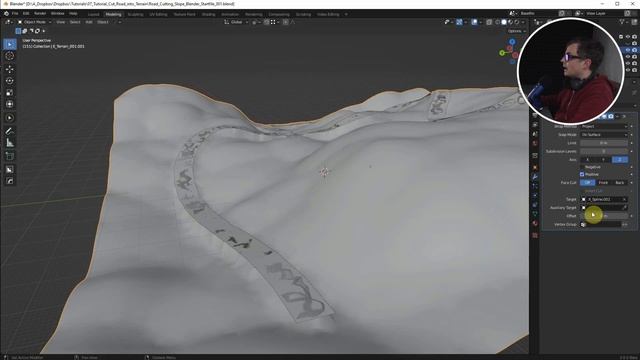The height and width of the screenshot is (360, 640).
Task: Set Face Cull to Front
Action: point(603,182)
